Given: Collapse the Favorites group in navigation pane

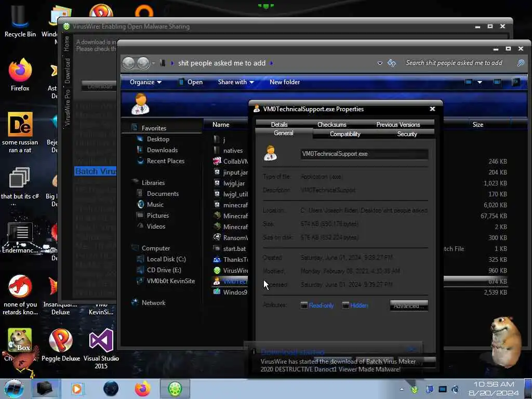Looking at the screenshot, I should click(x=154, y=128).
